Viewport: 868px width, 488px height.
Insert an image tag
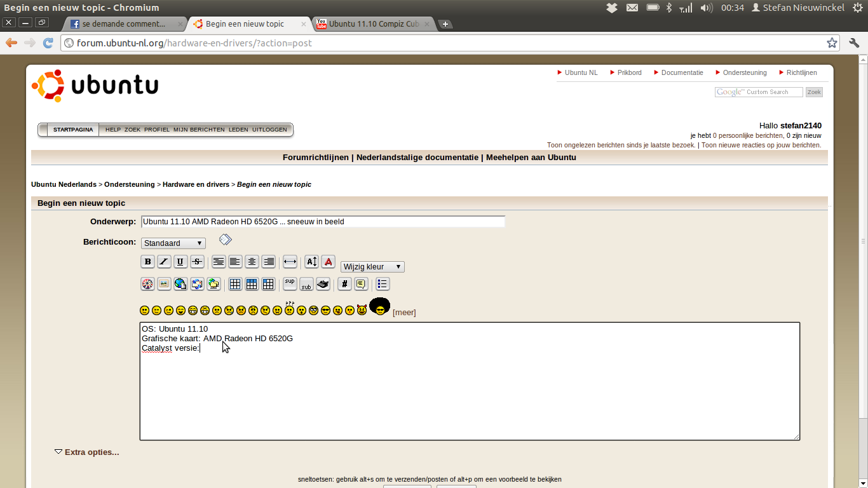click(x=164, y=284)
